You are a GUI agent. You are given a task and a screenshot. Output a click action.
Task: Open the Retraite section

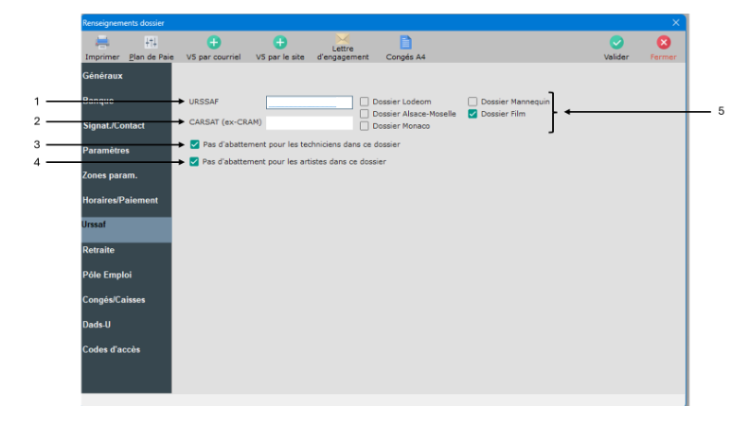[126, 250]
